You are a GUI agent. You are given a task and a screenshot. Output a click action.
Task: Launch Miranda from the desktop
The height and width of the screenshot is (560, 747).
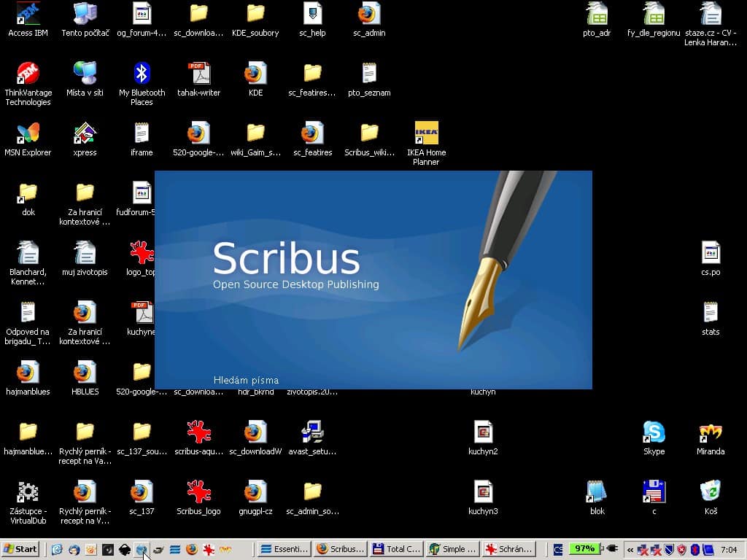711,437
